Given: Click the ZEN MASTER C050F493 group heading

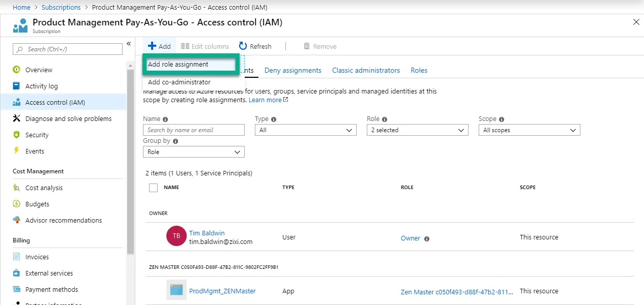Looking at the screenshot, I should (x=214, y=267).
